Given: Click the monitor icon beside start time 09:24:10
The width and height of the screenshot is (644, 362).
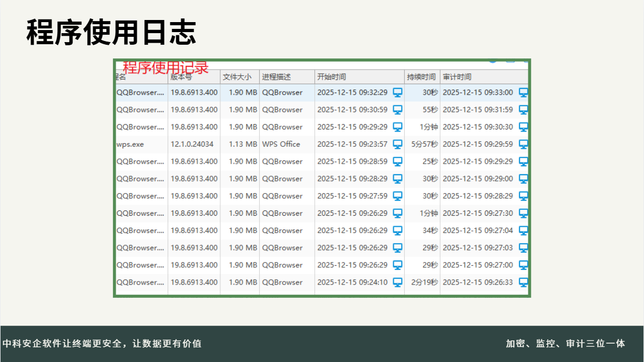Looking at the screenshot, I should tap(398, 283).
